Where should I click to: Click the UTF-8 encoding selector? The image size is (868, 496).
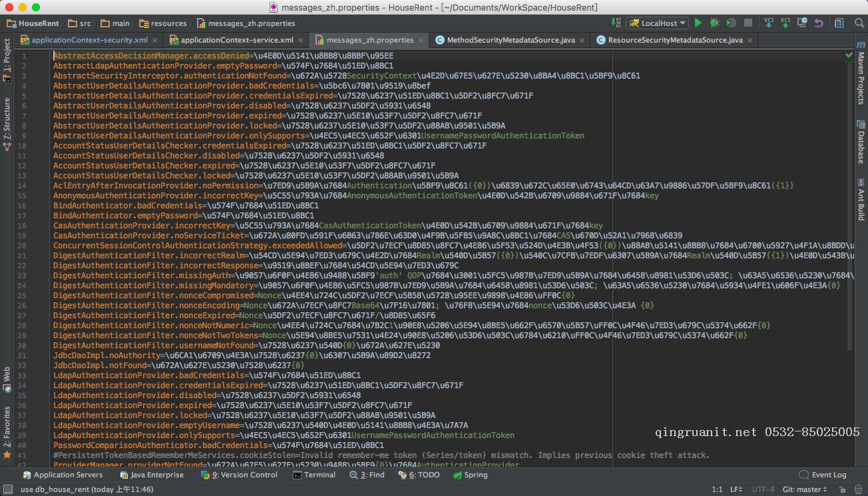[762, 489]
